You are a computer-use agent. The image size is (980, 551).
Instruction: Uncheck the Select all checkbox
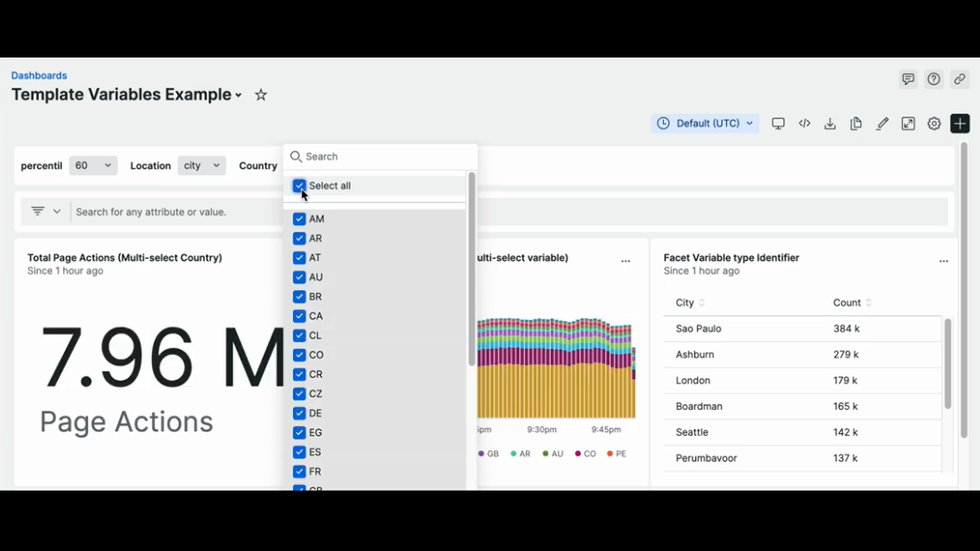tap(299, 186)
